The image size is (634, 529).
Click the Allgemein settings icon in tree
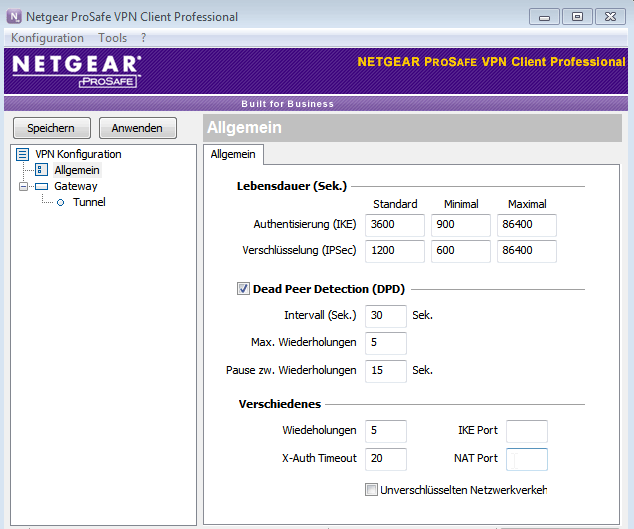tap(41, 170)
